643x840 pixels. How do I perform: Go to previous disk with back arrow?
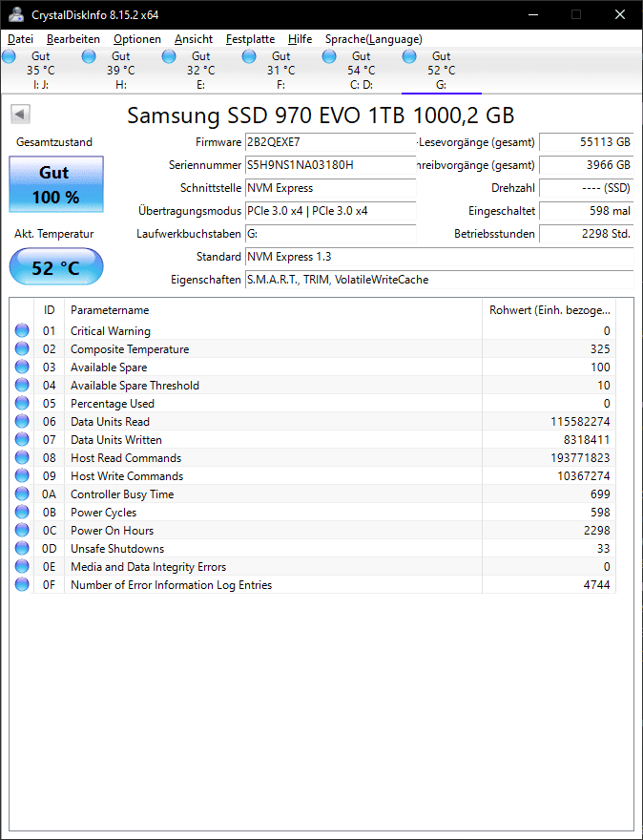[x=20, y=115]
